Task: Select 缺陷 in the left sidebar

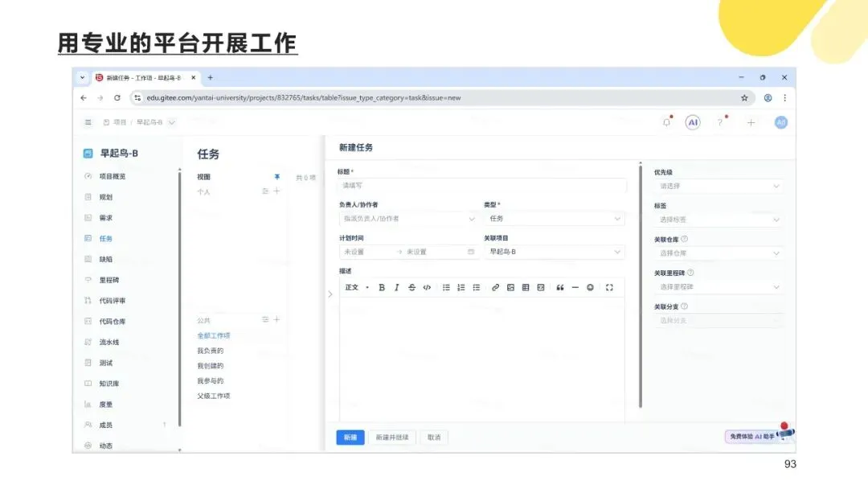Action: 106,259
